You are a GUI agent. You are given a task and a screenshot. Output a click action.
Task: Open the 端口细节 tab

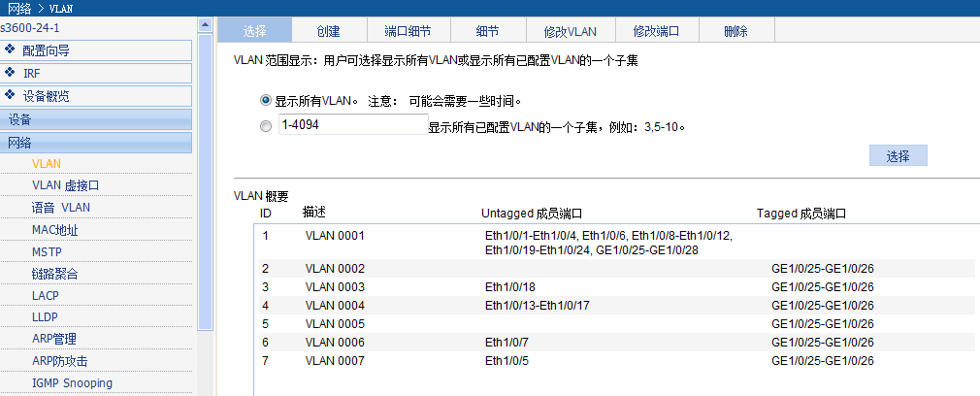(408, 31)
